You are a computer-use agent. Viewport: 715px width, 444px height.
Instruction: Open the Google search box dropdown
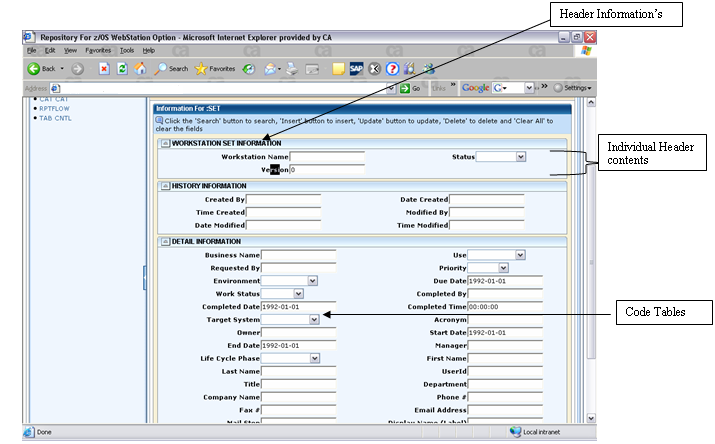[529, 88]
